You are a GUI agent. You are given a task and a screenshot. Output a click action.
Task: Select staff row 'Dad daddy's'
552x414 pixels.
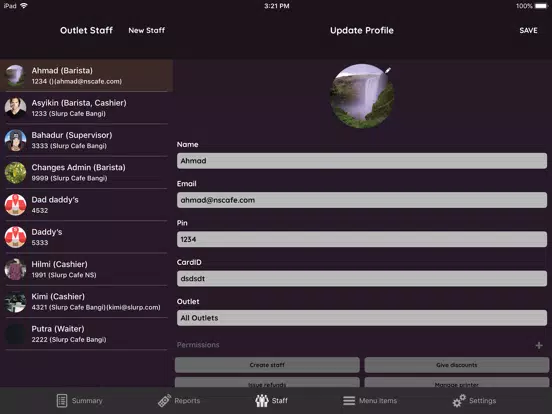86,205
